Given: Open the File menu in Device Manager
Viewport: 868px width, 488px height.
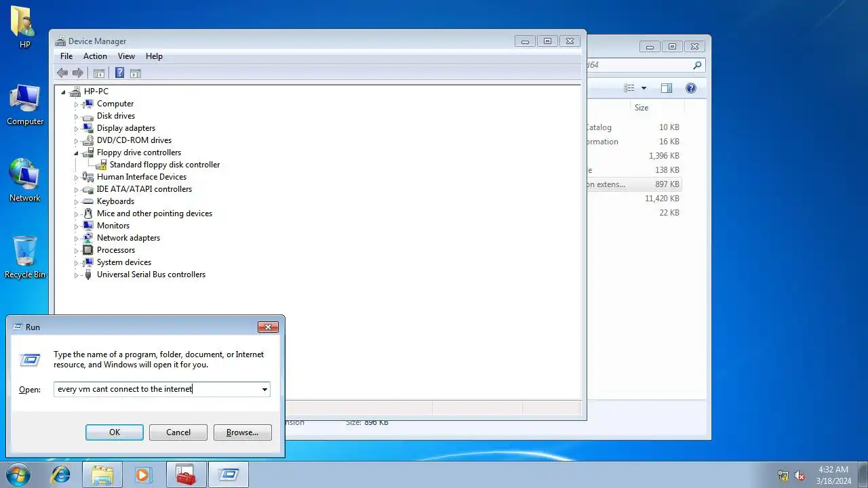Looking at the screenshot, I should [66, 56].
